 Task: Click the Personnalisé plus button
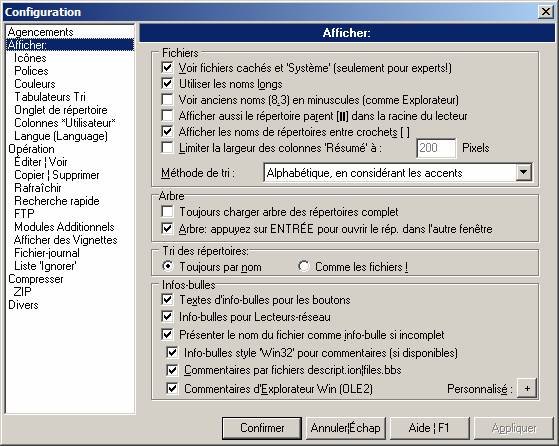[x=527, y=388]
